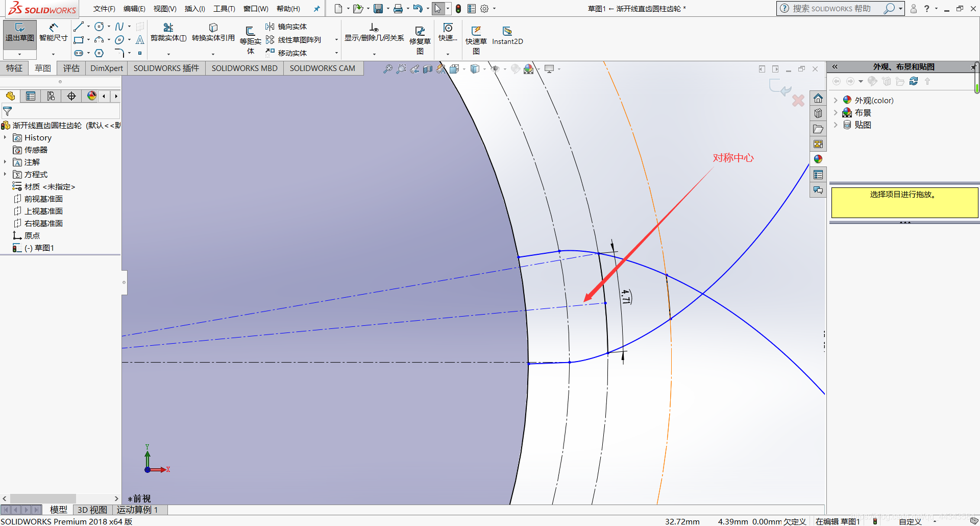The height and width of the screenshot is (526, 980).
Task: Expand the 布景 scenes folder
Action: click(836, 112)
